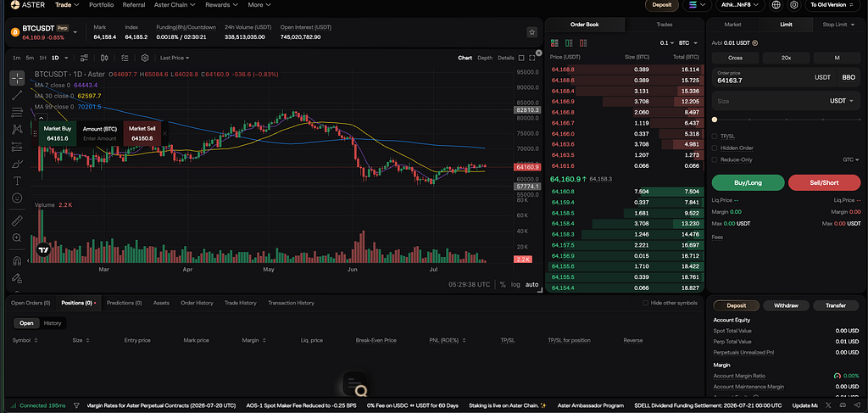
Task: Click the Transfer button
Action: click(x=835, y=305)
